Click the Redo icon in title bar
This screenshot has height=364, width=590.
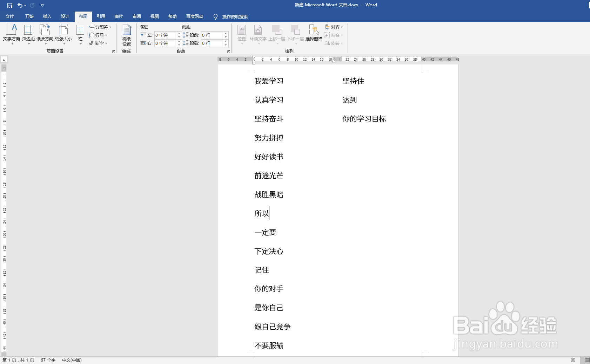pos(32,5)
